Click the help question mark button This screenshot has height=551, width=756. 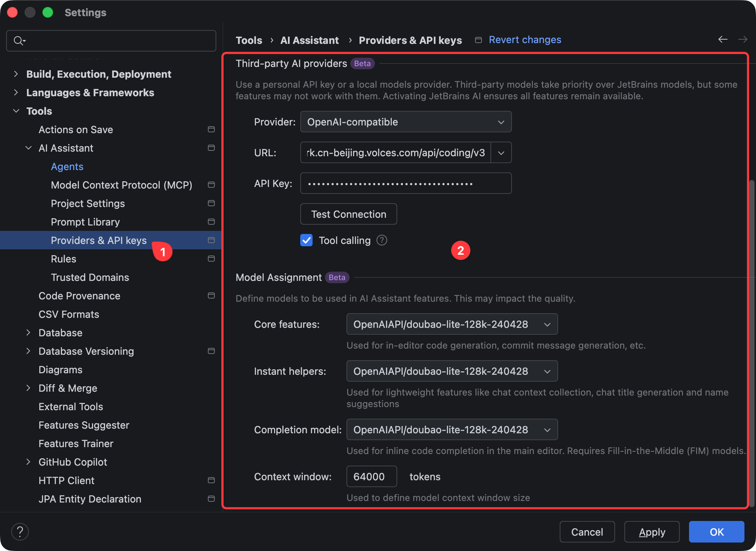point(20,532)
